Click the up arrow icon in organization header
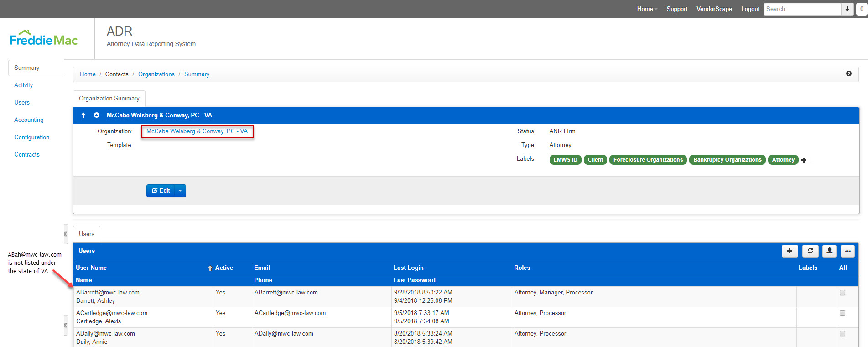The width and height of the screenshot is (868, 347). pos(83,115)
